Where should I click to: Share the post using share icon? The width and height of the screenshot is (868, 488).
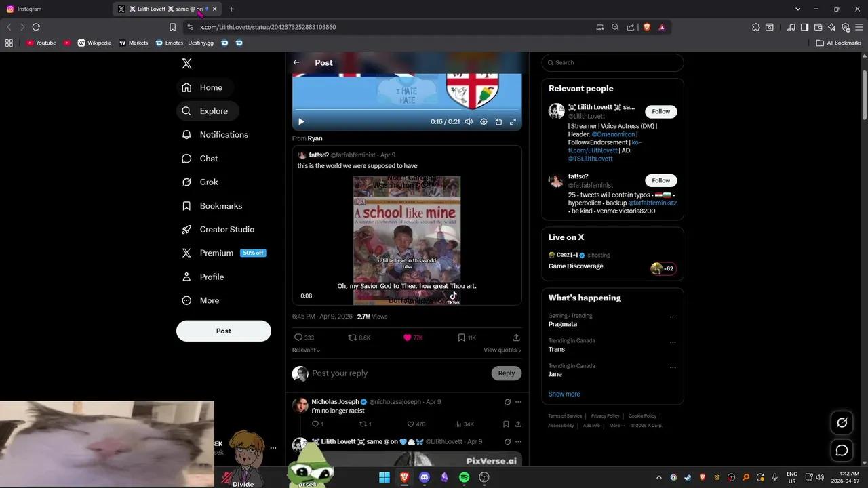[x=516, y=338]
